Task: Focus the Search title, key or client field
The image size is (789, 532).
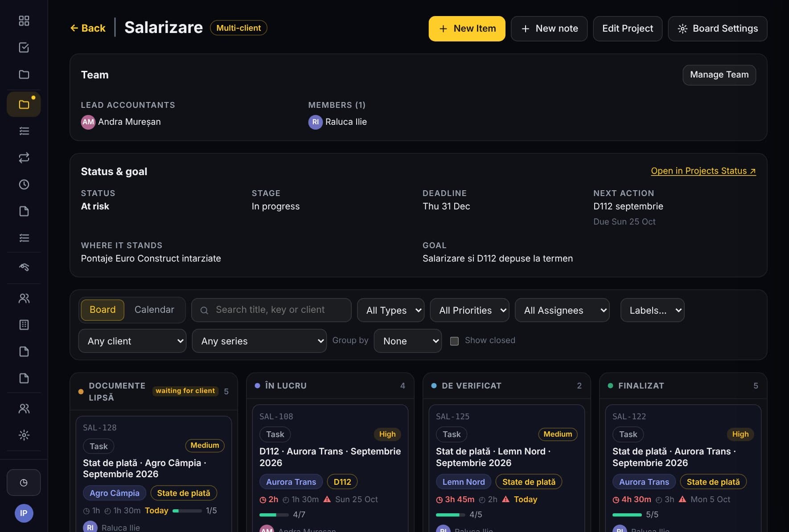Action: [x=271, y=310]
